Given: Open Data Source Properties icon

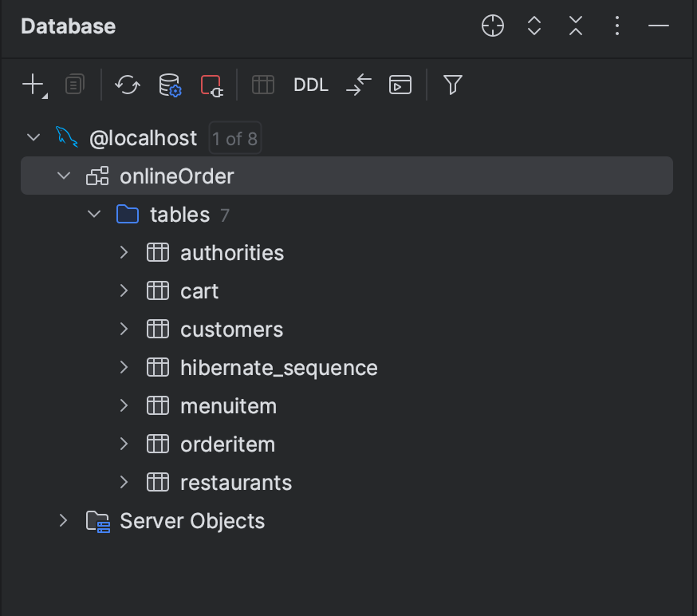Looking at the screenshot, I should point(170,85).
